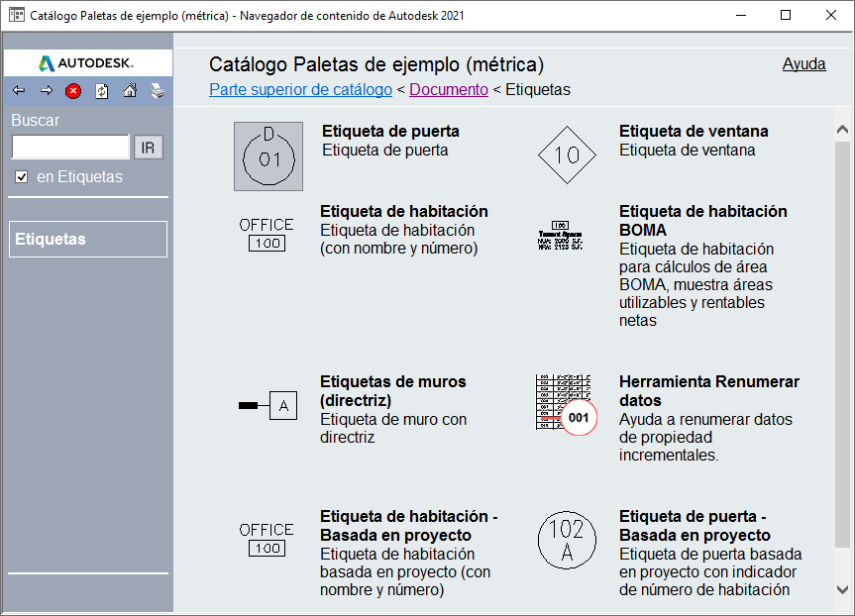Choose puerta Basada en proyecto 102 A icon
The image size is (855, 616).
(567, 540)
